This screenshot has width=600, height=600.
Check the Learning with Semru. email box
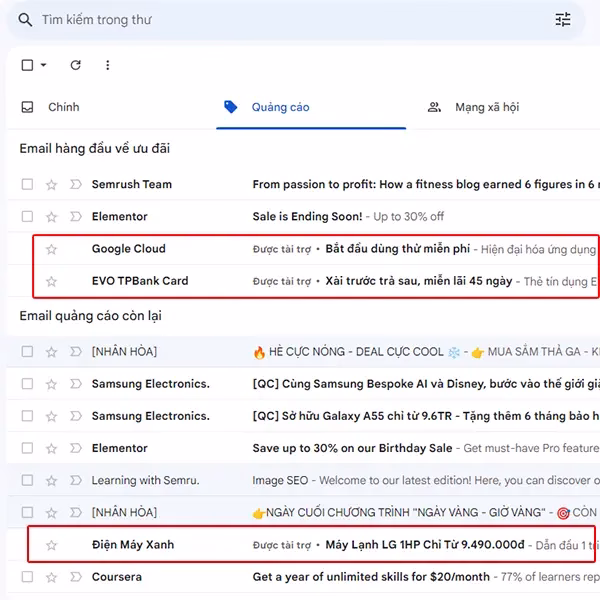[27, 481]
